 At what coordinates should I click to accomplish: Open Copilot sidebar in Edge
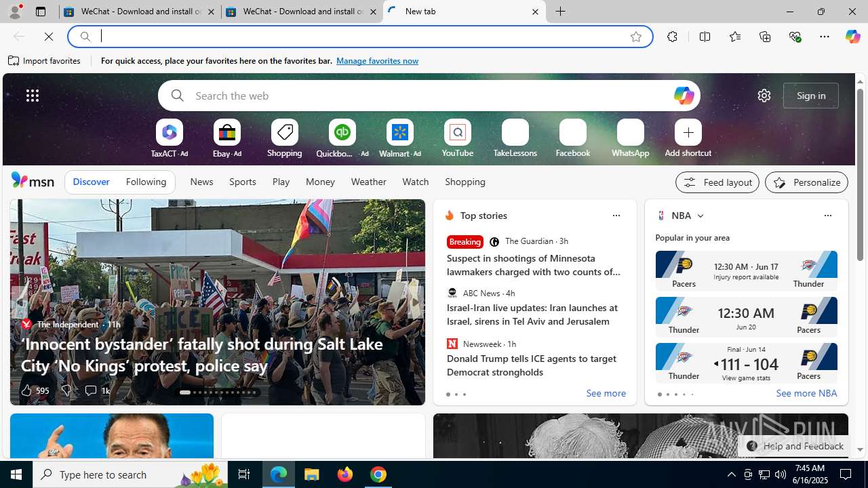(852, 37)
